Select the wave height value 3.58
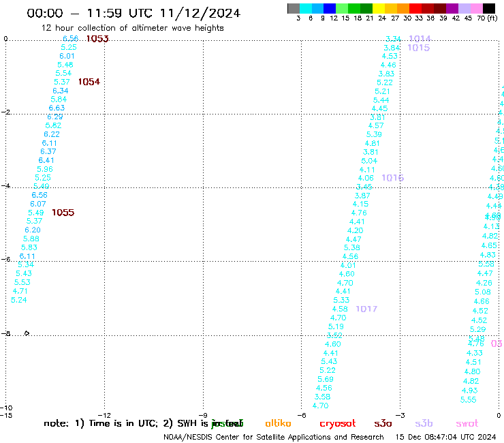Screen dimensions: 504x443 click(322, 397)
